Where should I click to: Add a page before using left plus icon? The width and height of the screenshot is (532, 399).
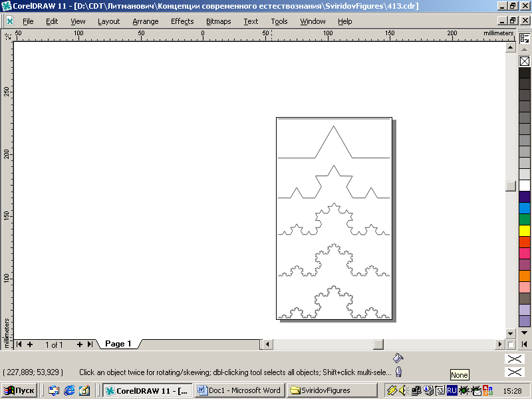coord(30,344)
